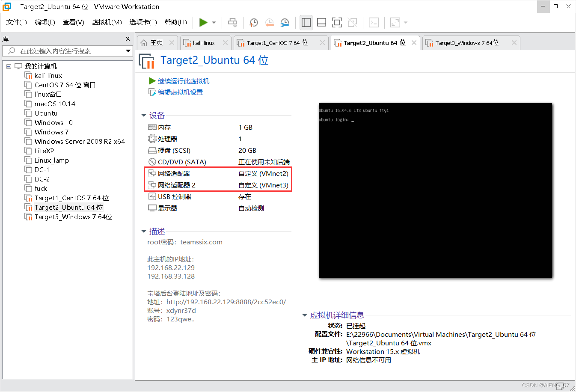
Task: Open the library search dropdown arrow
Action: tap(128, 51)
